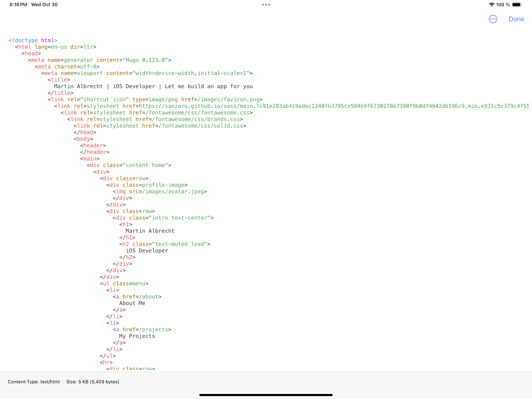Click the 'iOS Developer' h2 text

tap(147, 251)
